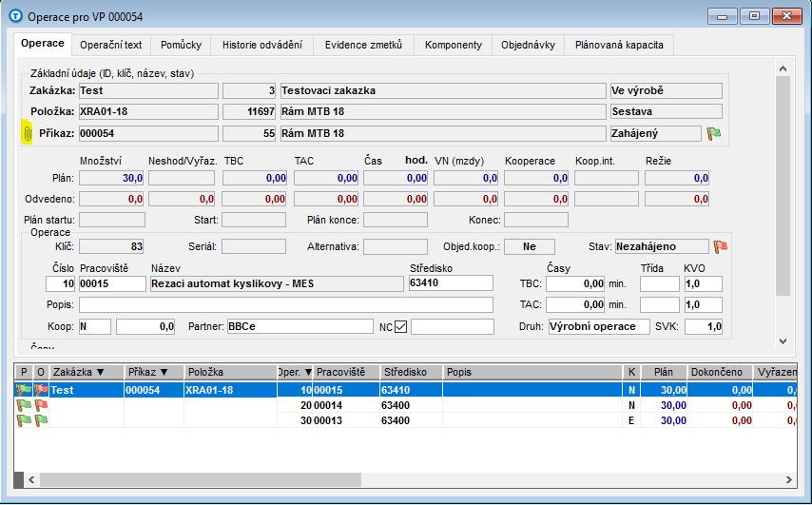This screenshot has height=505, width=812.
Task: Click the Položka field XRA01-18
Action: pos(148,111)
